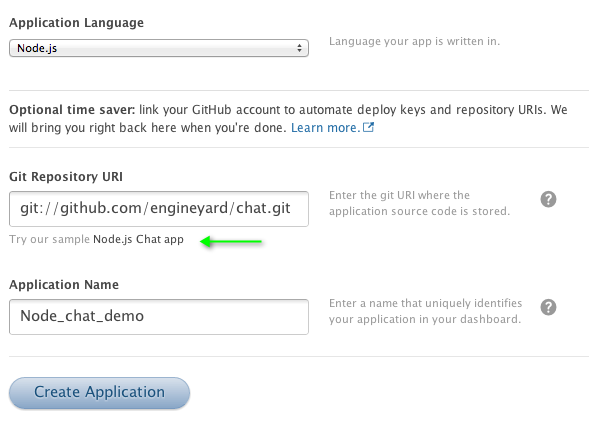Click the Application Language heading label
Viewport: 600px width, 422px height.
point(76,22)
